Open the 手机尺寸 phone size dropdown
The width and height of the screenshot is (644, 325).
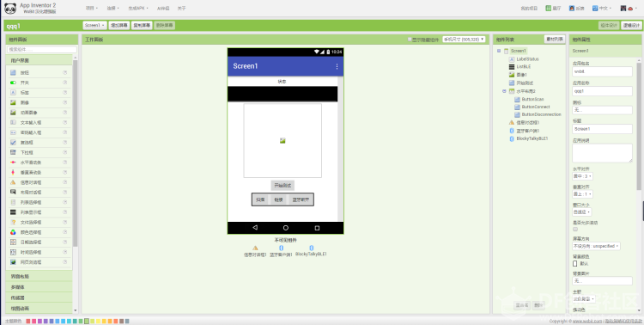pyautogui.click(x=464, y=40)
